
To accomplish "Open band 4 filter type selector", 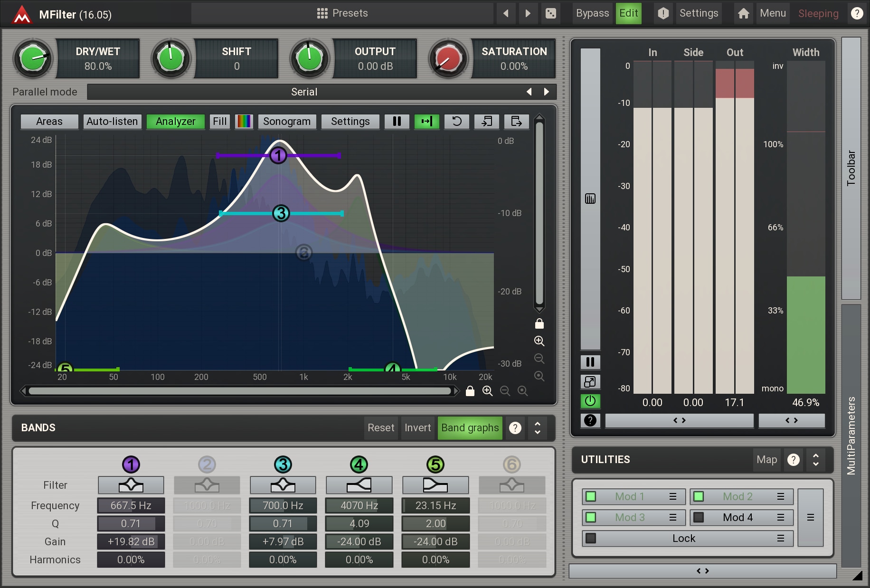I will pyautogui.click(x=359, y=485).
